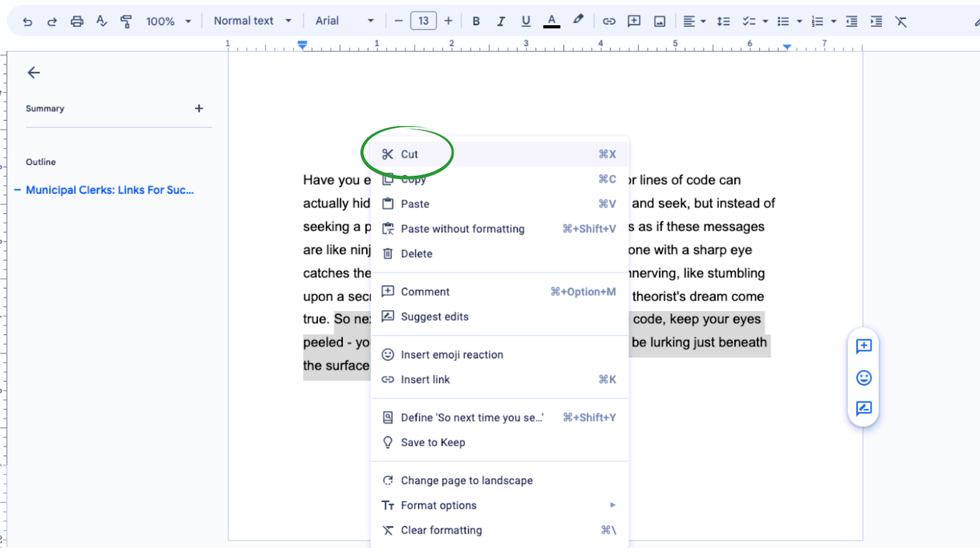Open line and paragraph spacing icon
This screenshot has height=552, width=980.
pos(723,21)
